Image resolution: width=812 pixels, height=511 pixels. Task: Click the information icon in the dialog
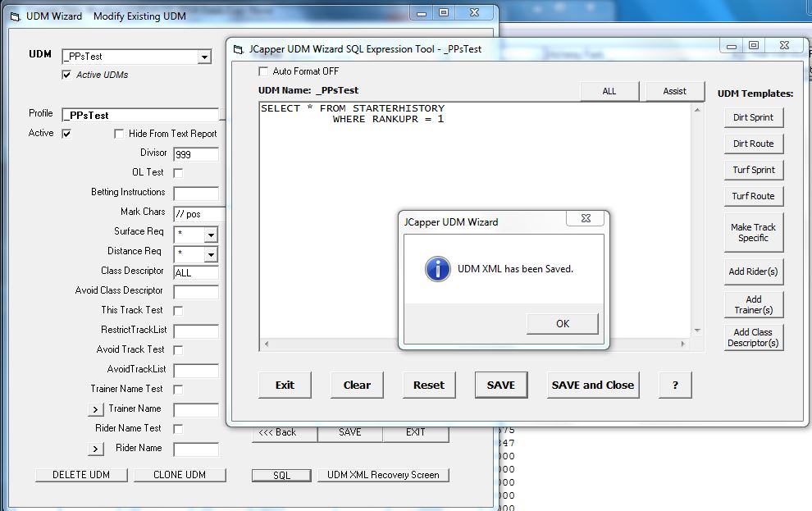point(438,269)
